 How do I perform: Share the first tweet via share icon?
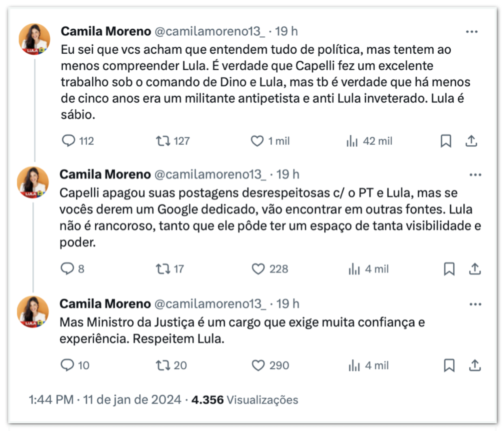coord(471,141)
